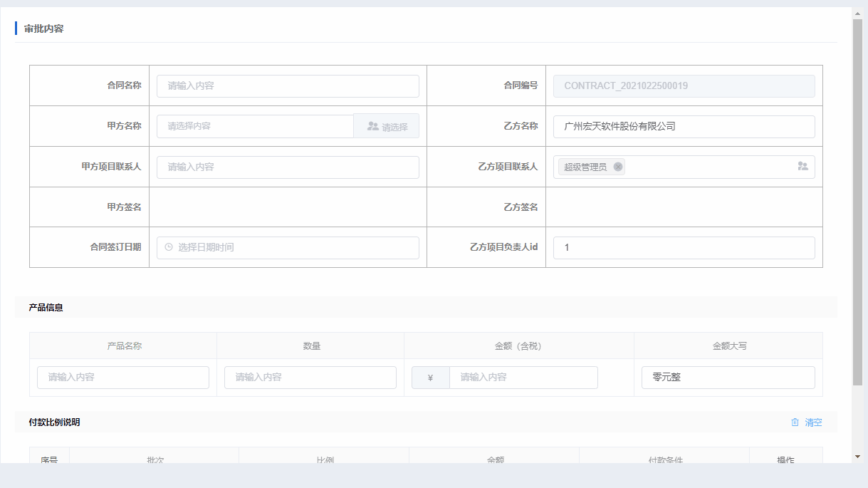The width and height of the screenshot is (868, 488).
Task: Click the 产品名称 input in product table
Action: [x=123, y=378]
